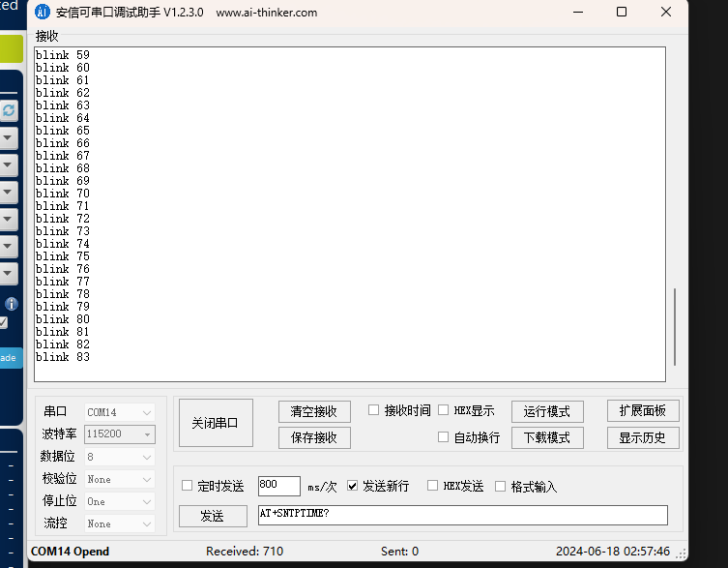728x568 pixels.
Task: Minimize the serial assistant window
Action: point(578,12)
